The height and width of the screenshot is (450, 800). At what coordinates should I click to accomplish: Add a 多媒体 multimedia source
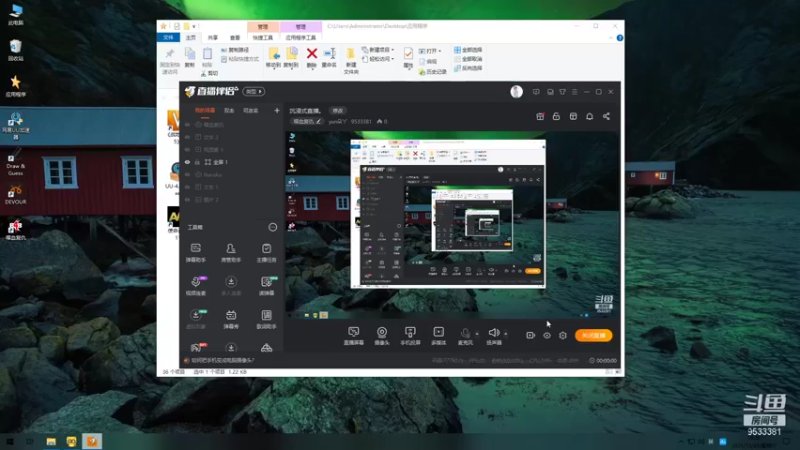(x=438, y=336)
